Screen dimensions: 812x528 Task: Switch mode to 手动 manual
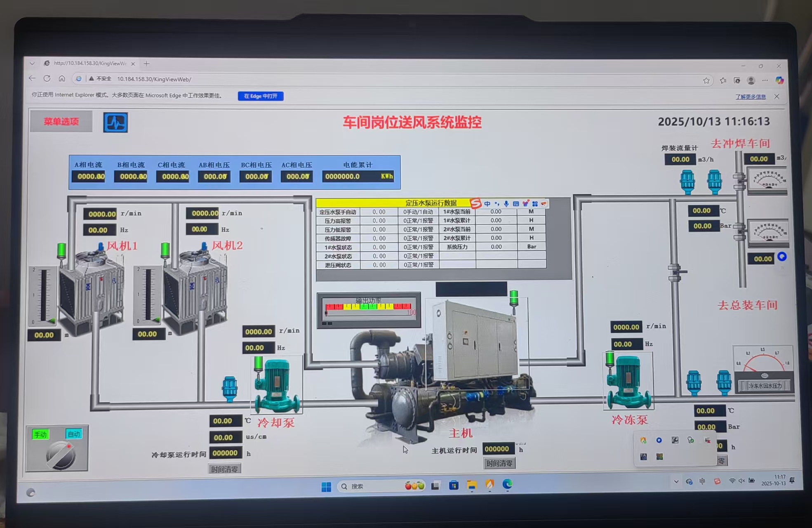click(41, 434)
